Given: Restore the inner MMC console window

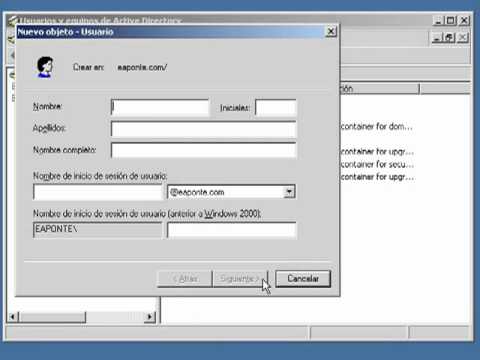Looking at the screenshot, I should 450,38.
